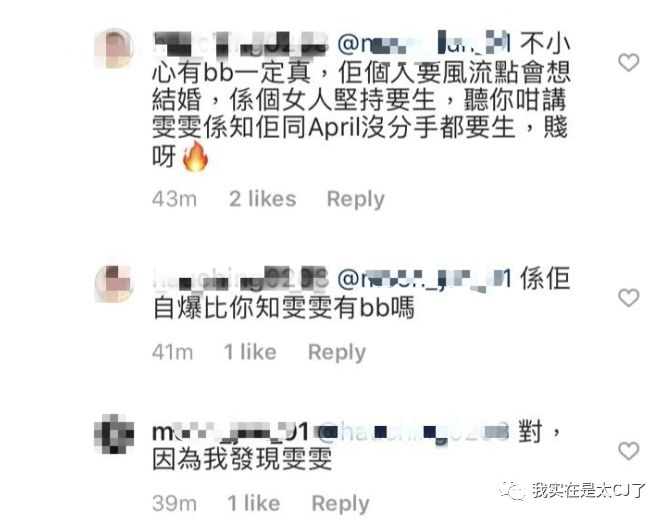Open username of the first commenter
668x520 pixels.
[x=241, y=44]
